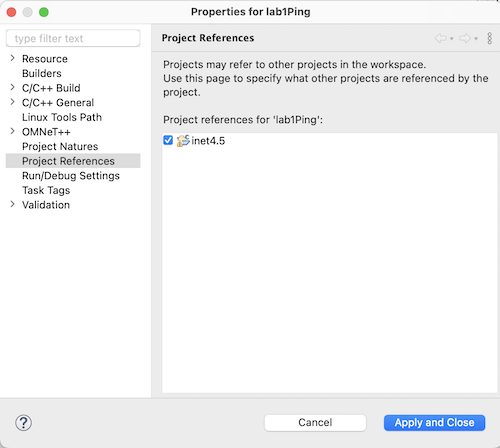
Task: Click the inet4.5 project icon
Action: pyautogui.click(x=183, y=141)
